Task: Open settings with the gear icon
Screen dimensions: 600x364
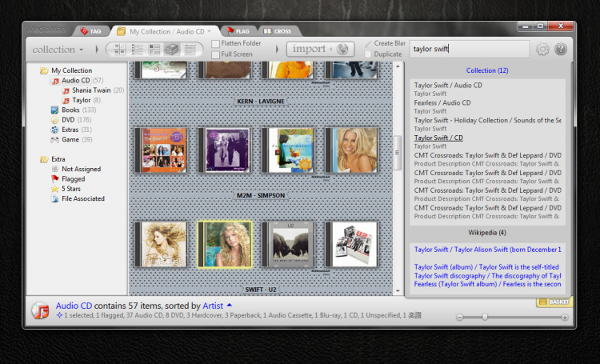Action: click(542, 49)
